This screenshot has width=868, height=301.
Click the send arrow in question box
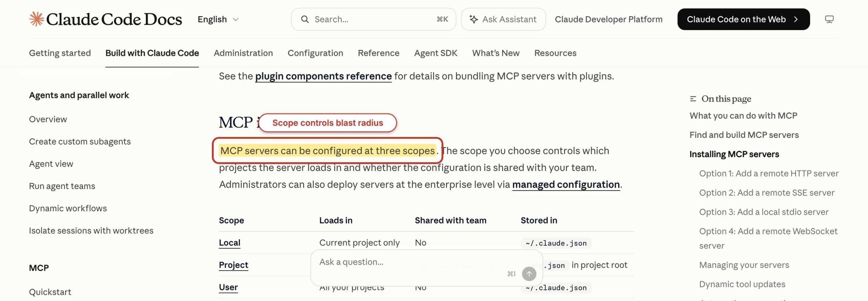[529, 274]
